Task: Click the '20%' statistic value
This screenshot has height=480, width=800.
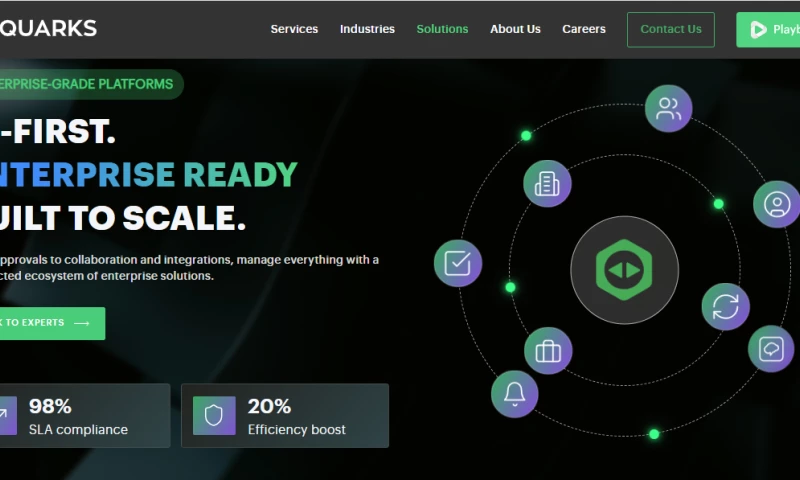Action: (x=269, y=407)
